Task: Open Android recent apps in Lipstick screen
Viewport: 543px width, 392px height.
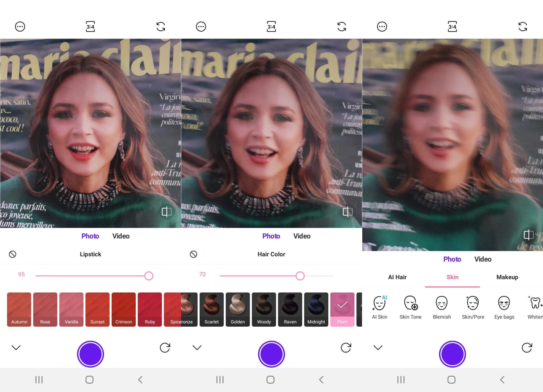Action: [x=39, y=380]
